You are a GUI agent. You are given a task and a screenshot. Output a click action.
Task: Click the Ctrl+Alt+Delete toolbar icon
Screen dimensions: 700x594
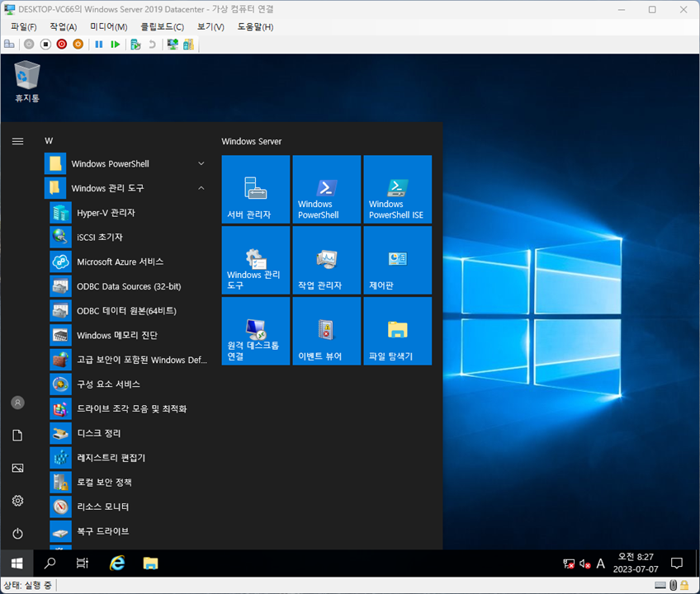pos(9,45)
